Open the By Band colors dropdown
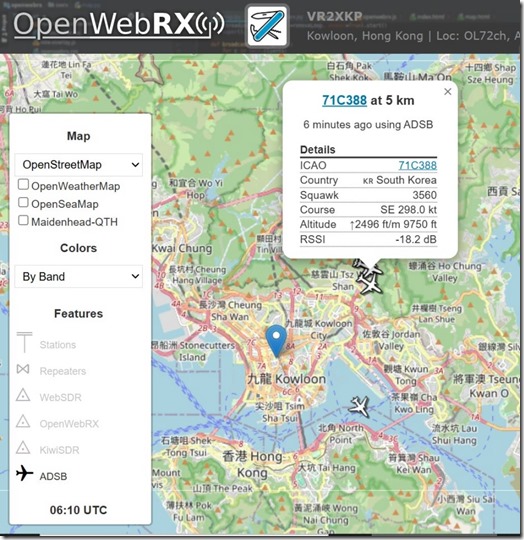The image size is (524, 540). 78,276
